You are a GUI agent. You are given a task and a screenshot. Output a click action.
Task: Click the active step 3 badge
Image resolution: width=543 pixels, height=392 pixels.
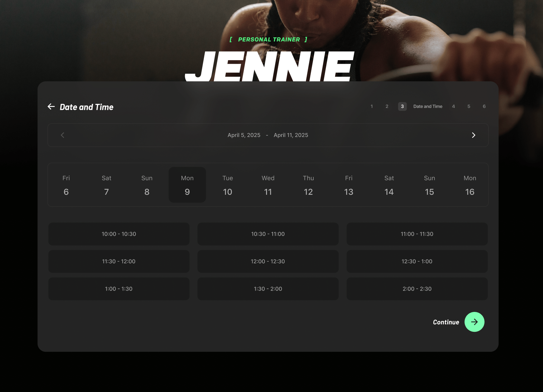click(x=402, y=106)
